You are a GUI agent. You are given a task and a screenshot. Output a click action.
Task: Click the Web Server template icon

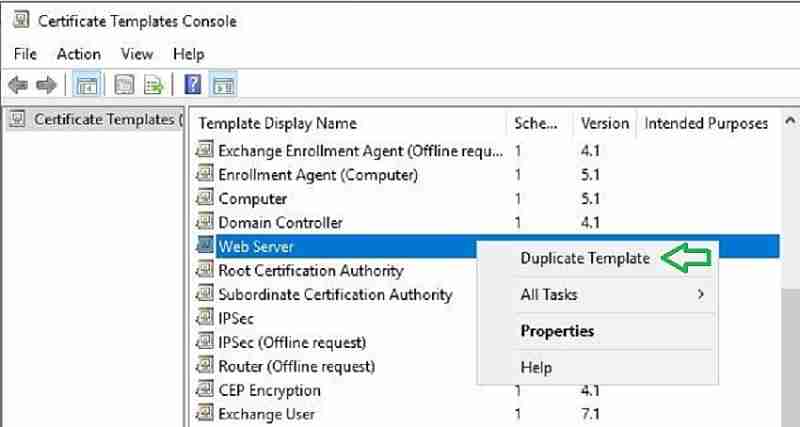205,246
